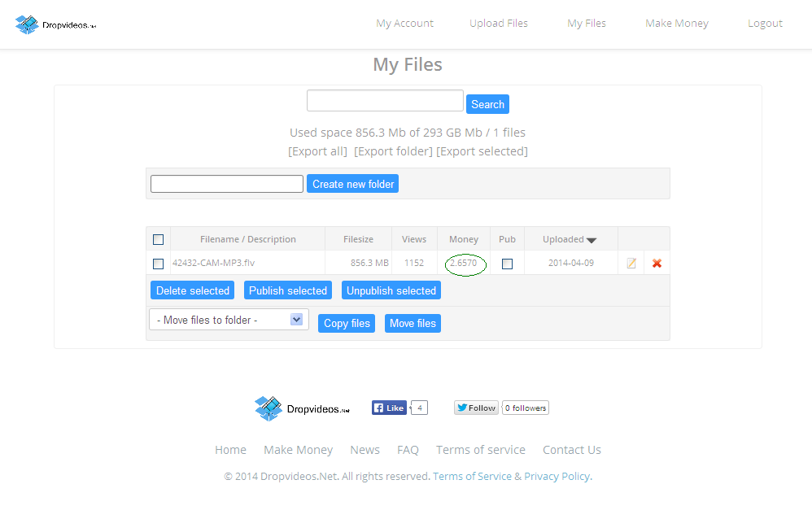
Task: Click the footer Dropvideos logo
Action: click(x=302, y=408)
